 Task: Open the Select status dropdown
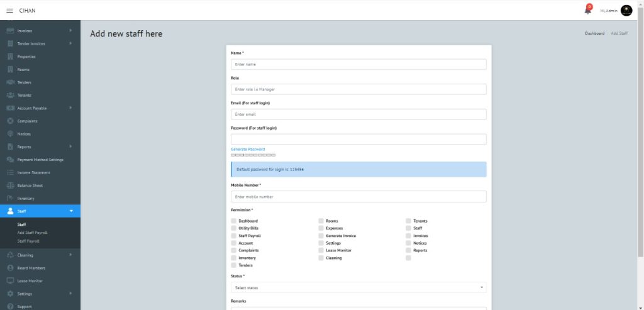click(358, 287)
